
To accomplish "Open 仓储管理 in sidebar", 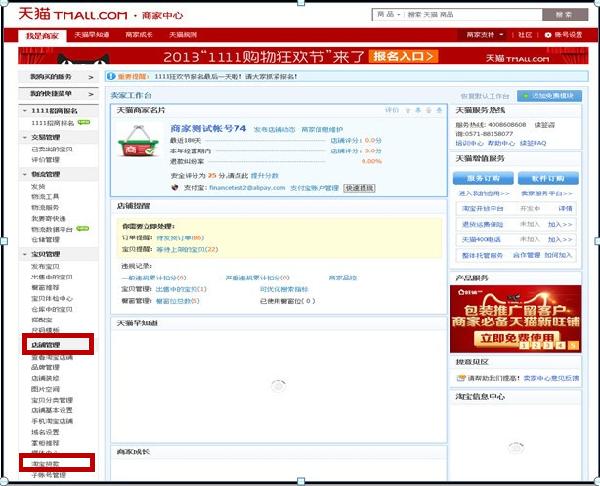I will (45, 240).
